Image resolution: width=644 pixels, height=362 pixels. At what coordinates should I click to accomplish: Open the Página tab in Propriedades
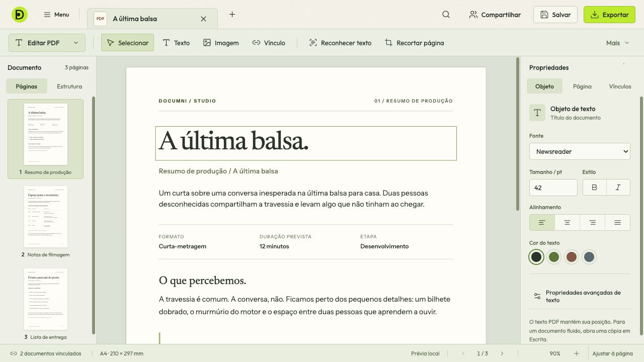[x=582, y=86]
